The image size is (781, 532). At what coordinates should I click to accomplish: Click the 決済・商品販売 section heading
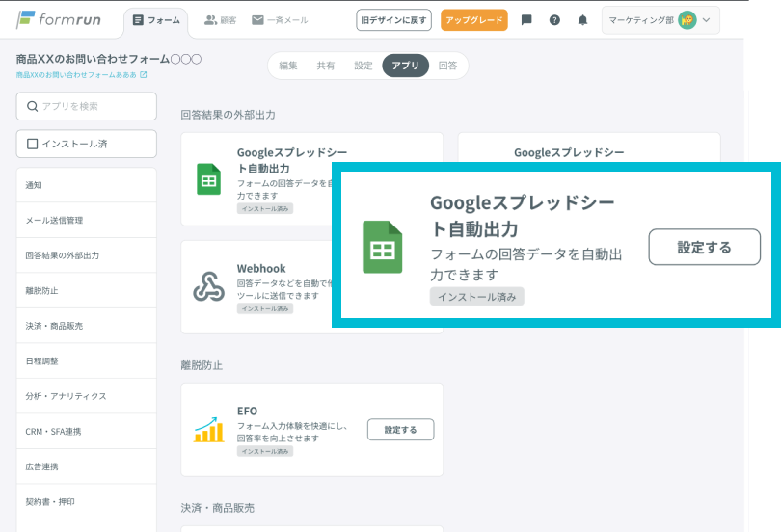pyautogui.click(x=218, y=508)
